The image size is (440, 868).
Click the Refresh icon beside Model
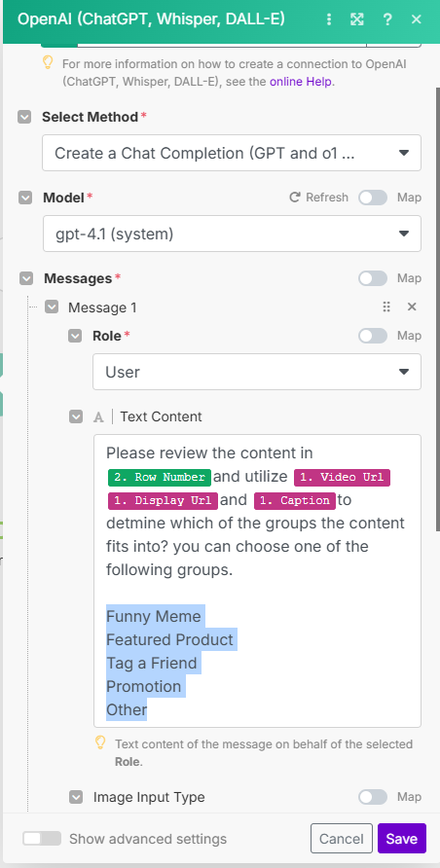(x=295, y=198)
